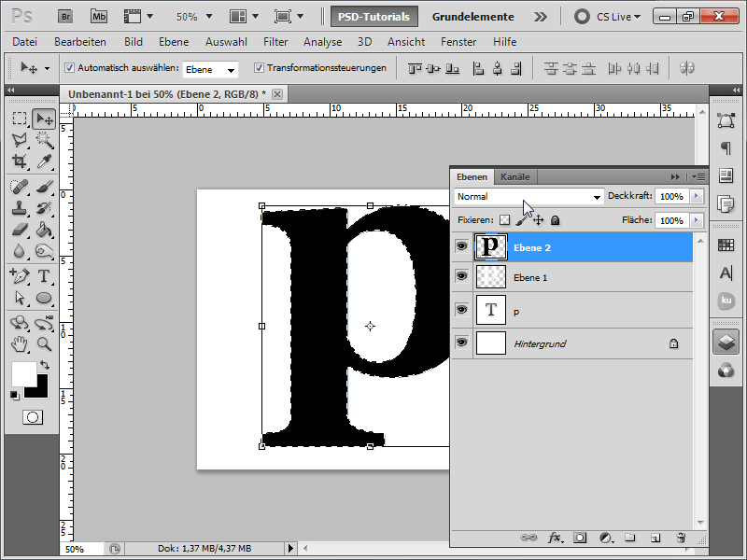Select the Ellipse shape tool
Screen dimensions: 747x560
44,298
